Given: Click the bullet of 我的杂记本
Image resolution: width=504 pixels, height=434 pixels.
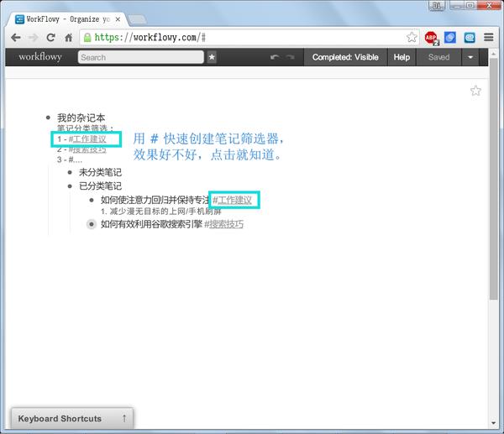Looking at the screenshot, I should tap(48, 118).
